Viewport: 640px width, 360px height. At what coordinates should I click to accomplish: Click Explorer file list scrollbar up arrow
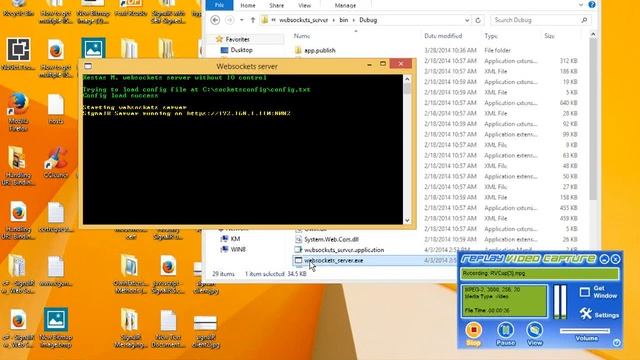tap(593, 35)
